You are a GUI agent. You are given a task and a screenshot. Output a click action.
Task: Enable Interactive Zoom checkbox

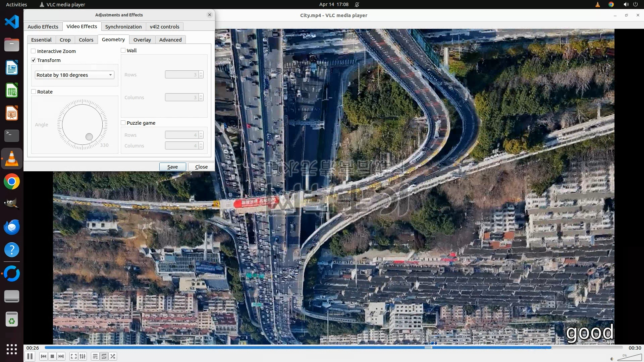pyautogui.click(x=34, y=51)
